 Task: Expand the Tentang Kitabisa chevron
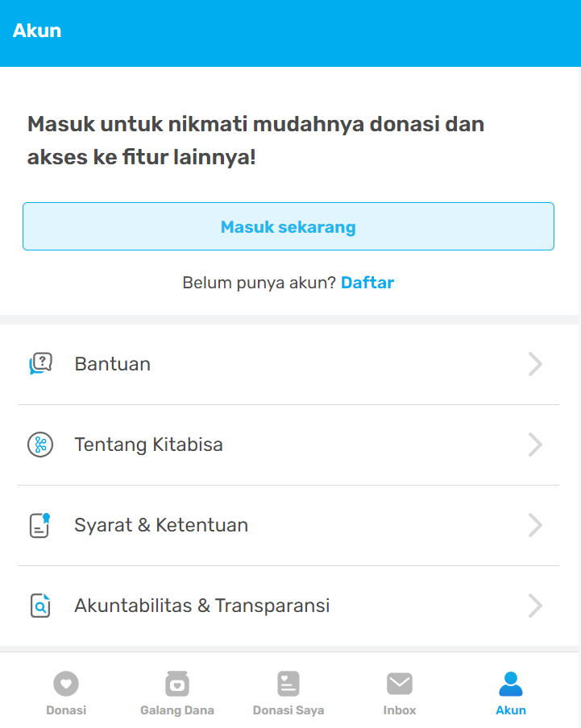coord(535,445)
